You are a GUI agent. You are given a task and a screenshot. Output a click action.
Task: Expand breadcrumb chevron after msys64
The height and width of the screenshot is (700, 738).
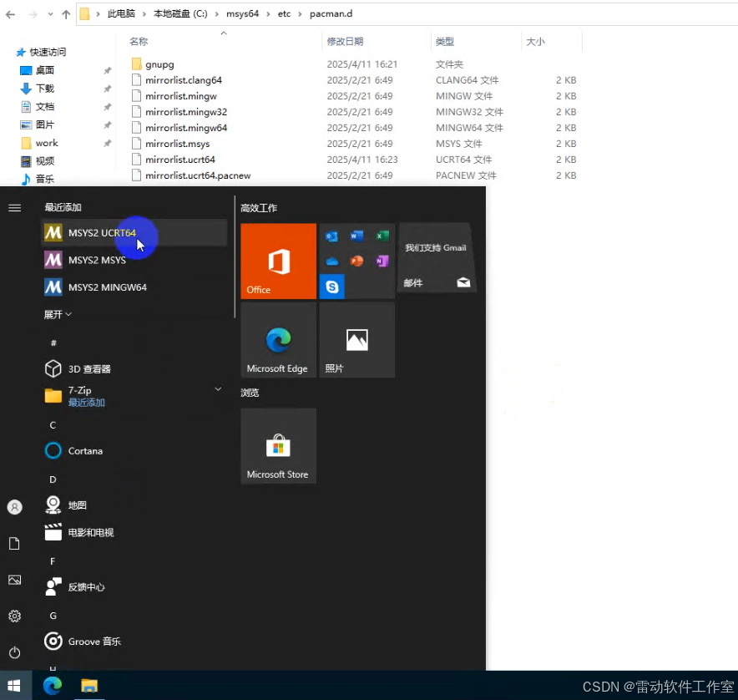[x=268, y=14]
